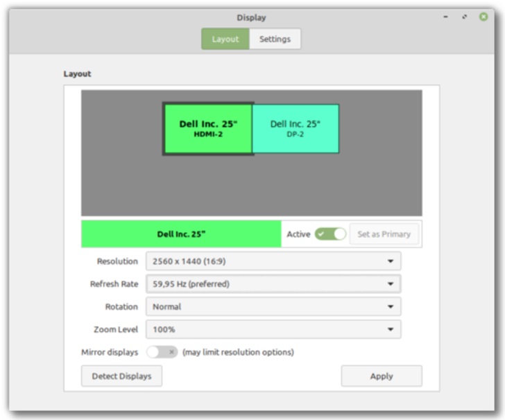Click Set as Primary button
505x420 pixels.
[x=384, y=234]
